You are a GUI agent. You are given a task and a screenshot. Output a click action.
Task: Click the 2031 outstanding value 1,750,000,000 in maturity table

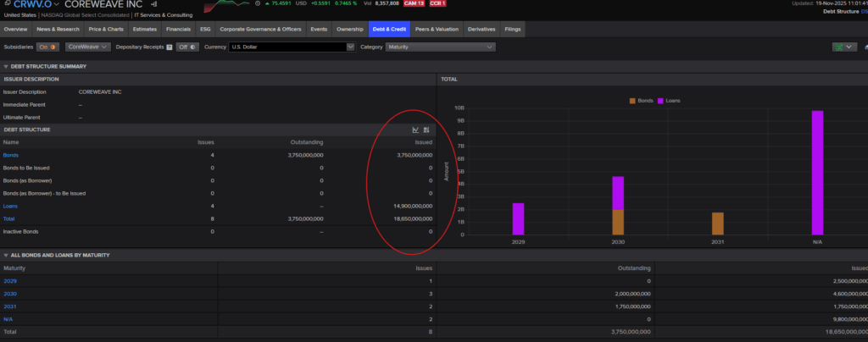(631, 306)
